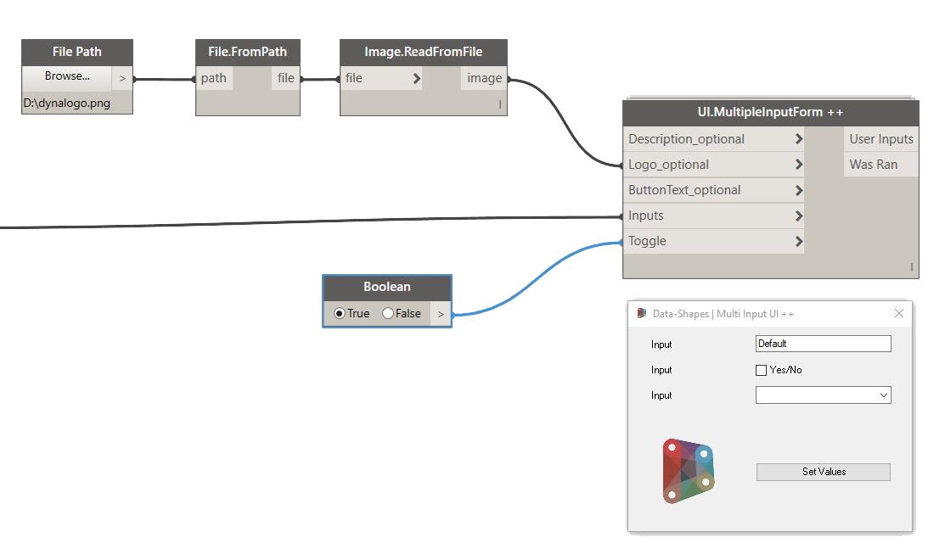Close the Data-Shapes Multi Input UI dialog
Image resolution: width=945 pixels, height=560 pixels.
click(899, 313)
